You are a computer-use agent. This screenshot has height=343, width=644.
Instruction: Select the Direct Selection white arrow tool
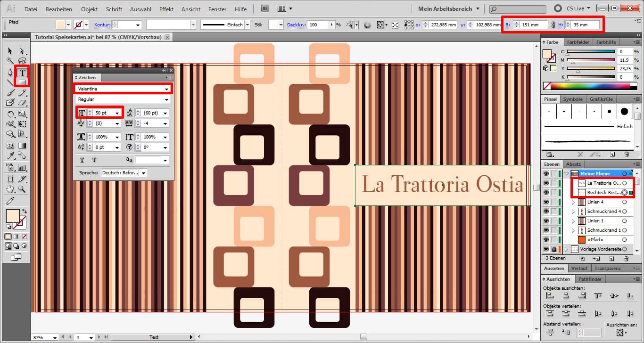(x=22, y=51)
